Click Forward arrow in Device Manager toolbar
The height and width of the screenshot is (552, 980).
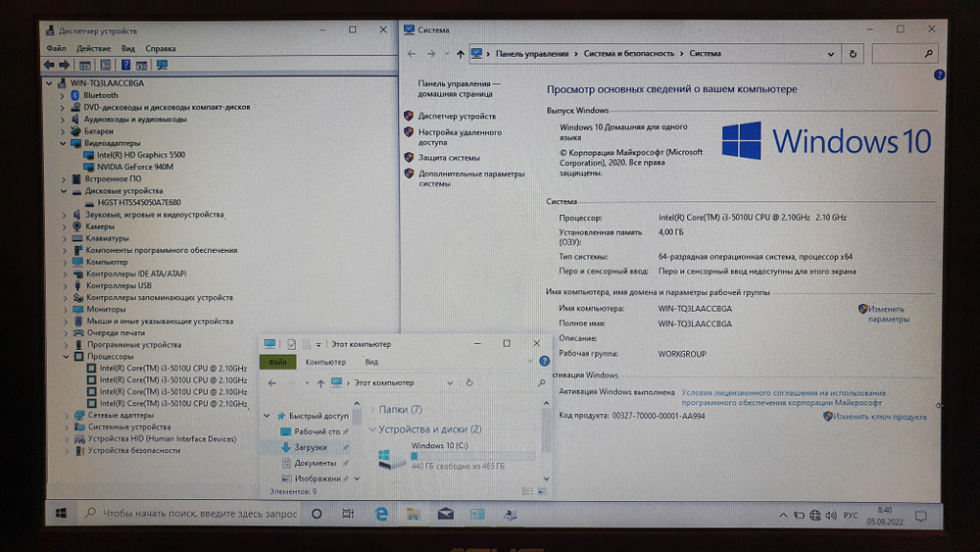(x=64, y=65)
